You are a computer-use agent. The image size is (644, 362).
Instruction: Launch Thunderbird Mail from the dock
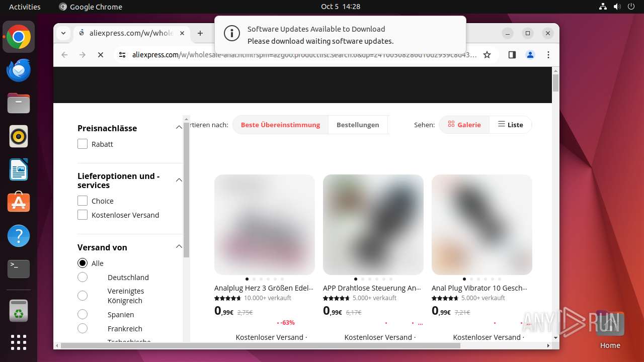point(19,70)
